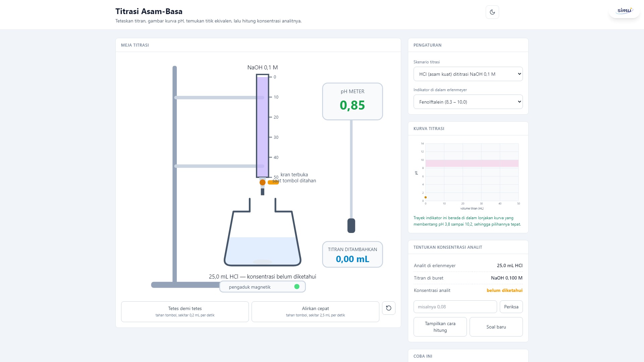This screenshot has width=644, height=362.
Task: Click the COBA INI panel header
Action: coord(423,356)
